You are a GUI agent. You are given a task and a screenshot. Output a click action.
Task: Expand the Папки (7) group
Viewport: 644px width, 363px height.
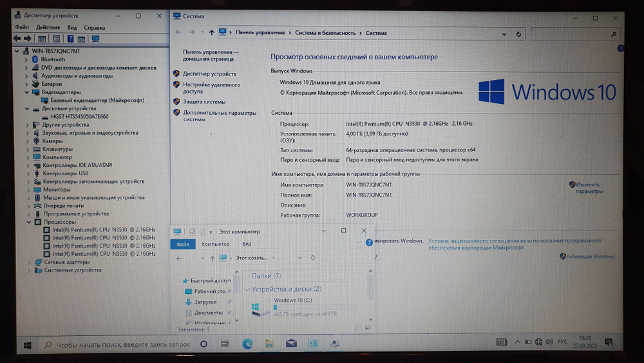[x=247, y=276]
